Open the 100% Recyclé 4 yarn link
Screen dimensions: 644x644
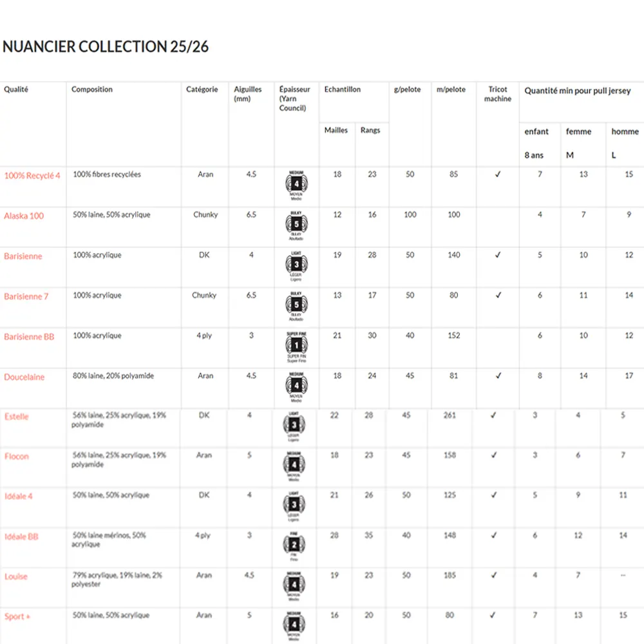click(32, 176)
